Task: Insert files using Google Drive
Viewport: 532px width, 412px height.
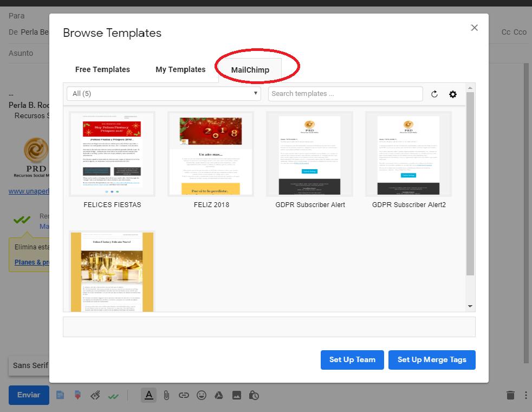Action: coord(218,395)
